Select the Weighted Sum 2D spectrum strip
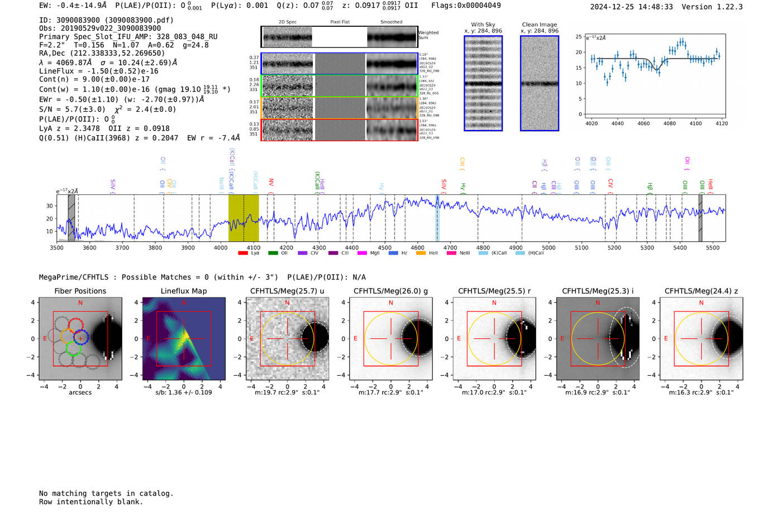 340,37
